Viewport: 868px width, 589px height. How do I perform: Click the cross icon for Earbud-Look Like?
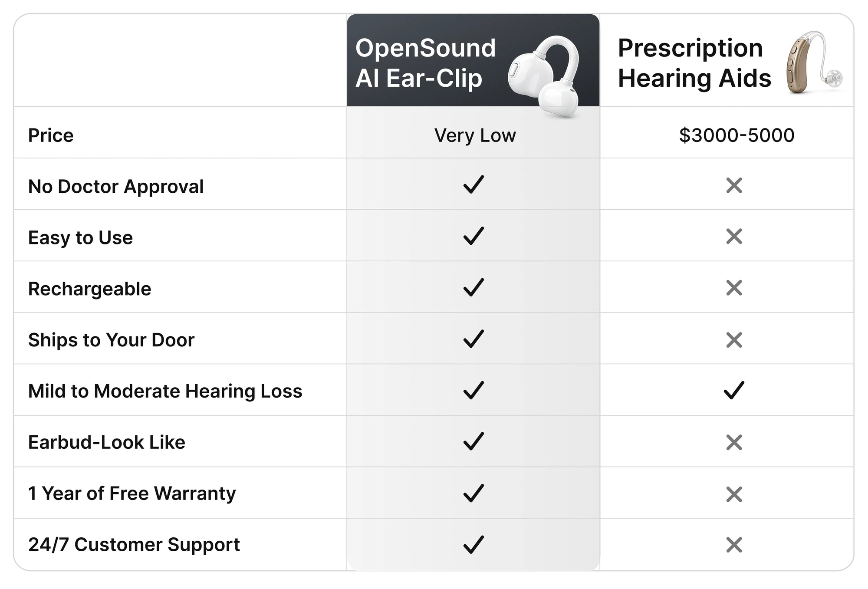click(734, 442)
